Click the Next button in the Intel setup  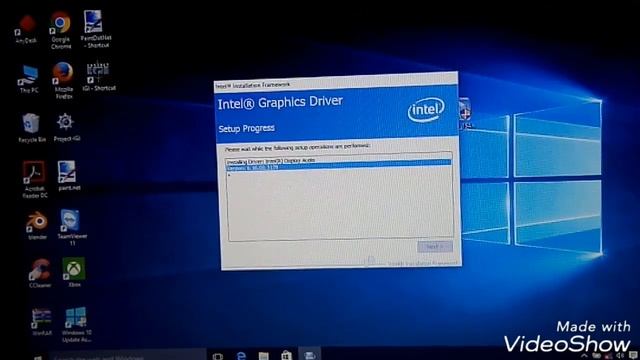tap(435, 247)
